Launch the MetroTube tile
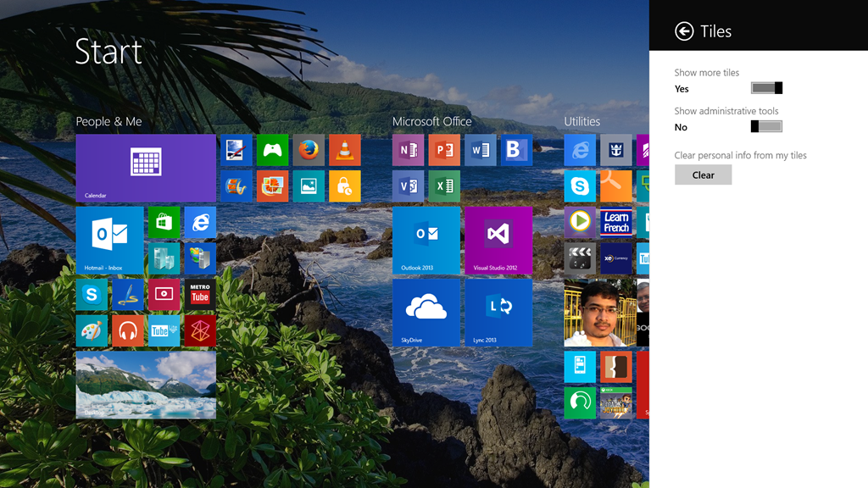 [x=200, y=294]
